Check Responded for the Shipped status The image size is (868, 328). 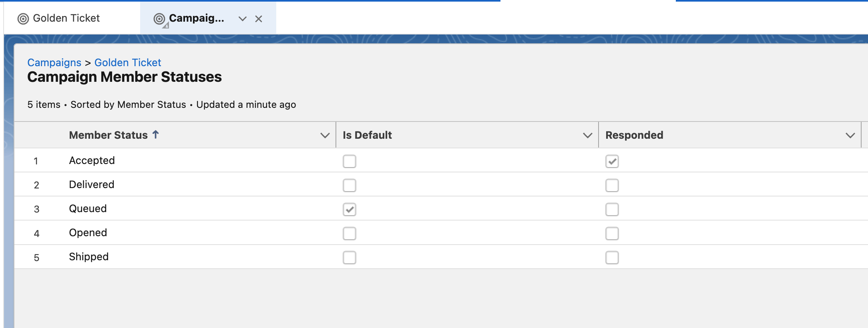tap(612, 257)
